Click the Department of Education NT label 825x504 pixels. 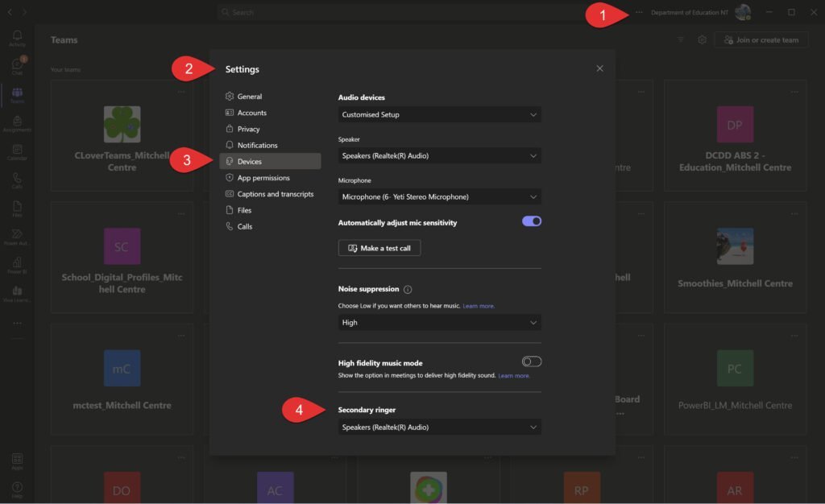[x=690, y=12]
